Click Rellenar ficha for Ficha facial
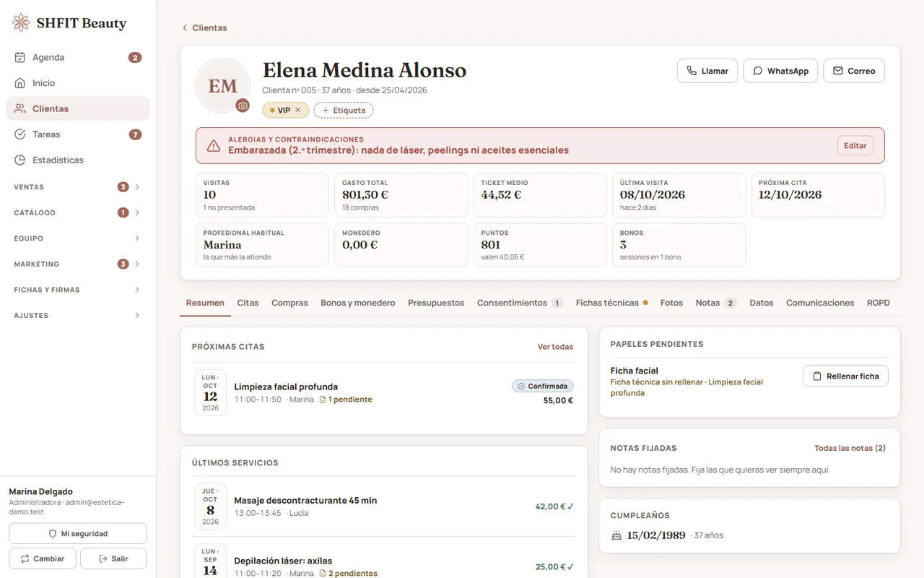This screenshot has height=578, width=924. pos(845,376)
